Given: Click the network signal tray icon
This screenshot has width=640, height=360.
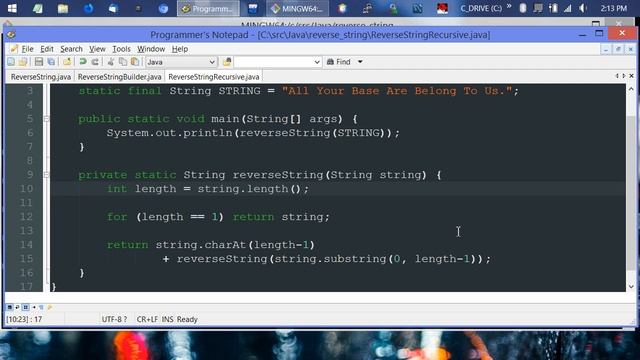Looking at the screenshot, I should coord(568,8).
